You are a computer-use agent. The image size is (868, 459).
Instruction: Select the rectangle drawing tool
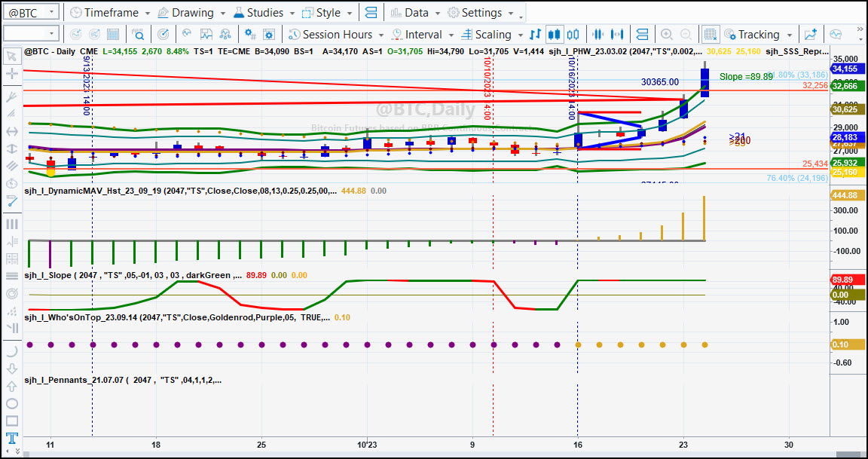[11, 421]
